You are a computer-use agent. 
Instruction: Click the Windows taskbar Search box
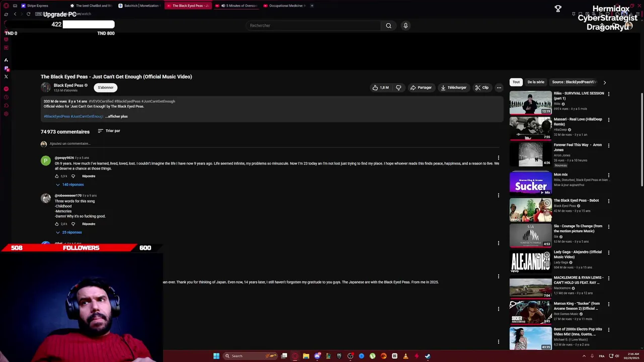pos(250,356)
